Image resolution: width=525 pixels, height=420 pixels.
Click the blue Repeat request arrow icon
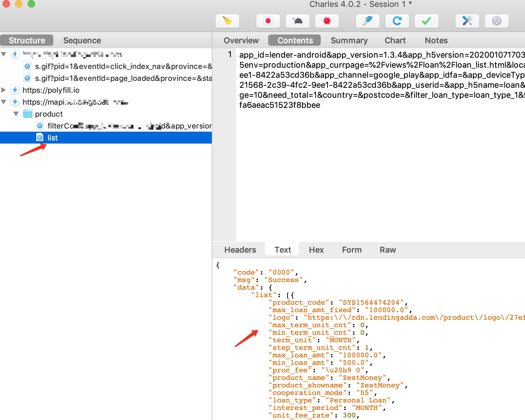397,21
